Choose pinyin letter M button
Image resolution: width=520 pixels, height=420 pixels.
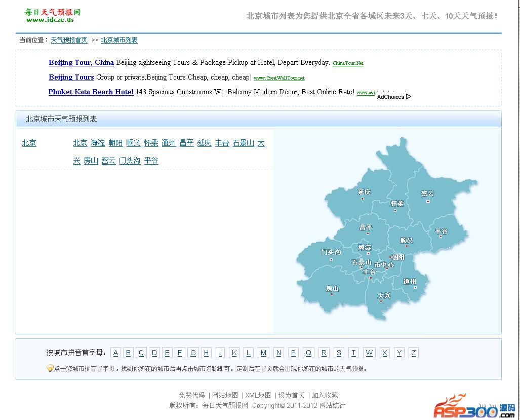pyautogui.click(x=263, y=353)
